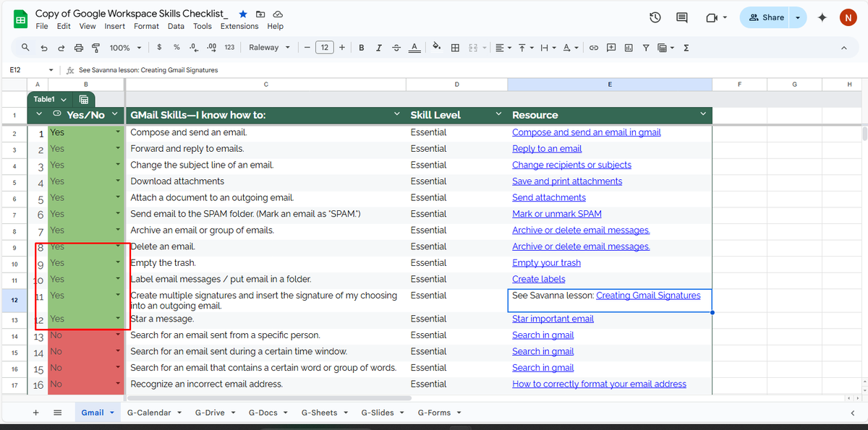Viewport: 868px width, 430px height.
Task: Click the Move to folder icon
Action: [260, 14]
